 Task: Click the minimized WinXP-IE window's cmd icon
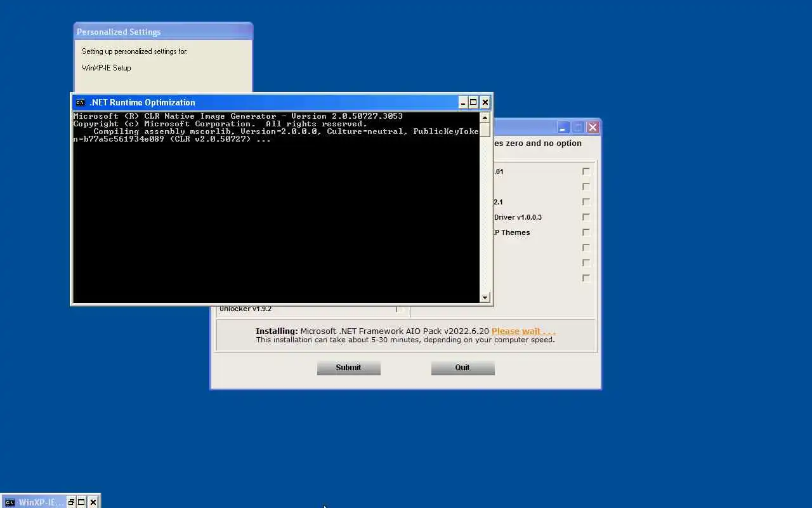point(10,502)
